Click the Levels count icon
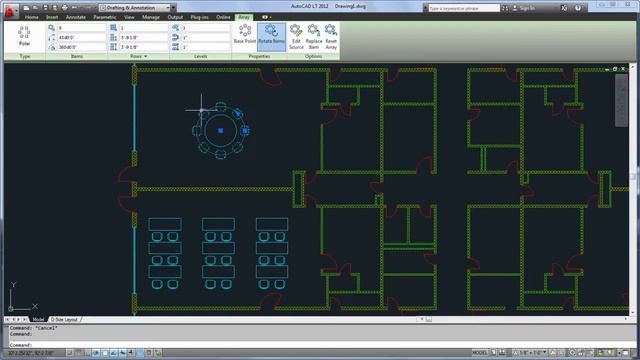Screen dimensions: 640x360 [x=176, y=28]
